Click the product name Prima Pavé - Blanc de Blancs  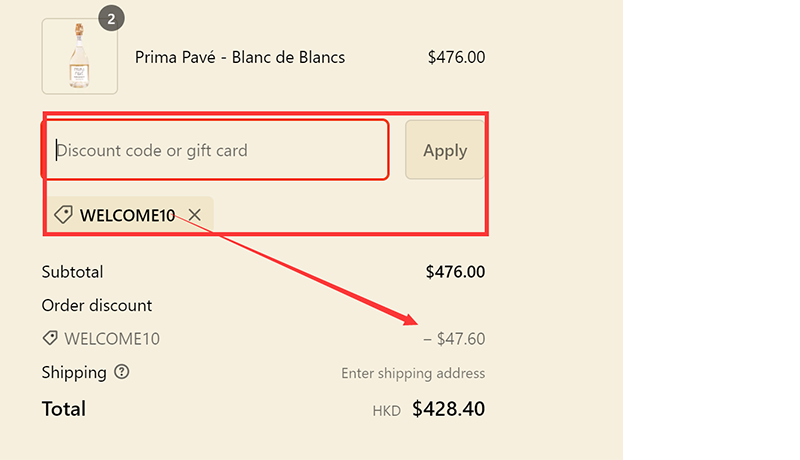(240, 57)
